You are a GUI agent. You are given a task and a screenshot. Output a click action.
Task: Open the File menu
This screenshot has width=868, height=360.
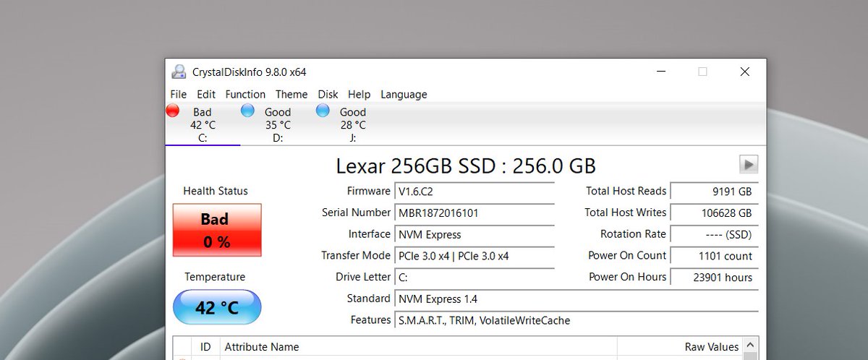(178, 94)
